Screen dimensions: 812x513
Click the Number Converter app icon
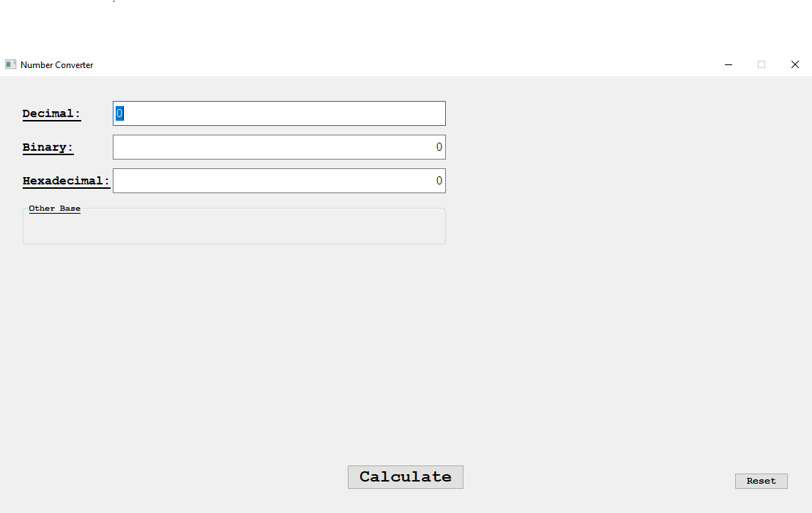tap(11, 64)
